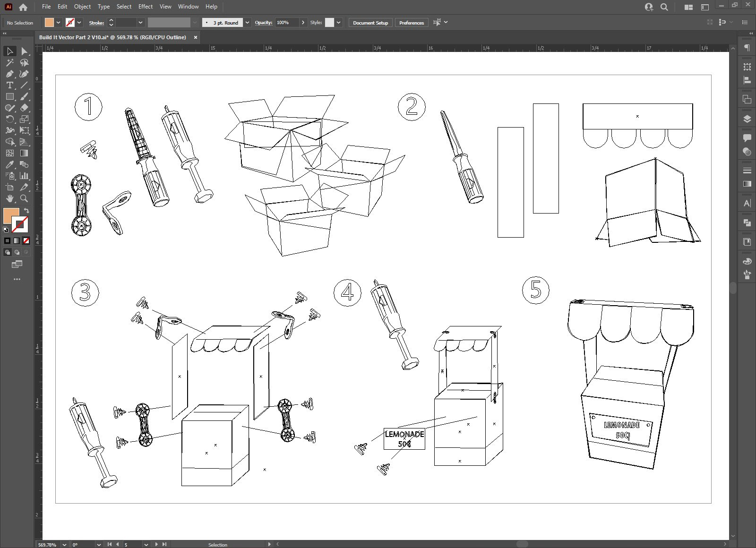Set paint mode to None
This screenshot has width=756, height=548.
26,240
